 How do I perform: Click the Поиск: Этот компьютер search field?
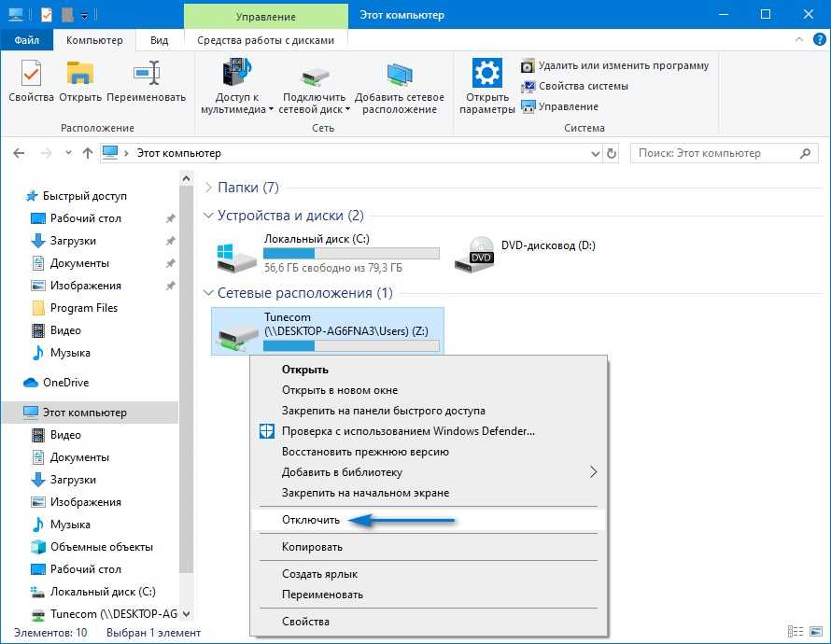point(714,153)
